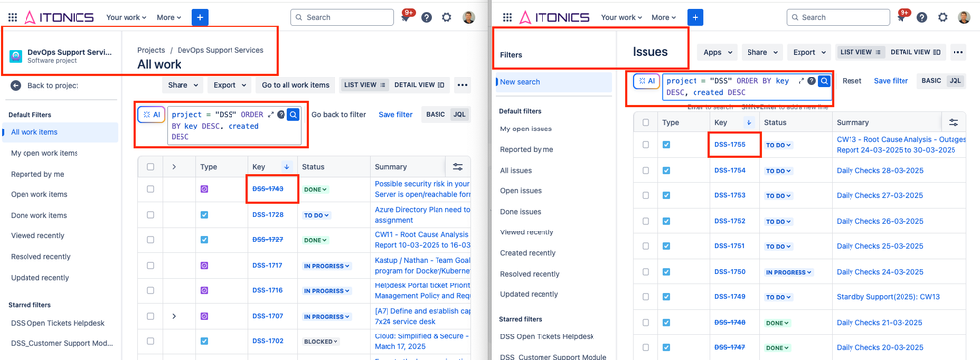Open issue key DSS-1754

tap(730, 170)
